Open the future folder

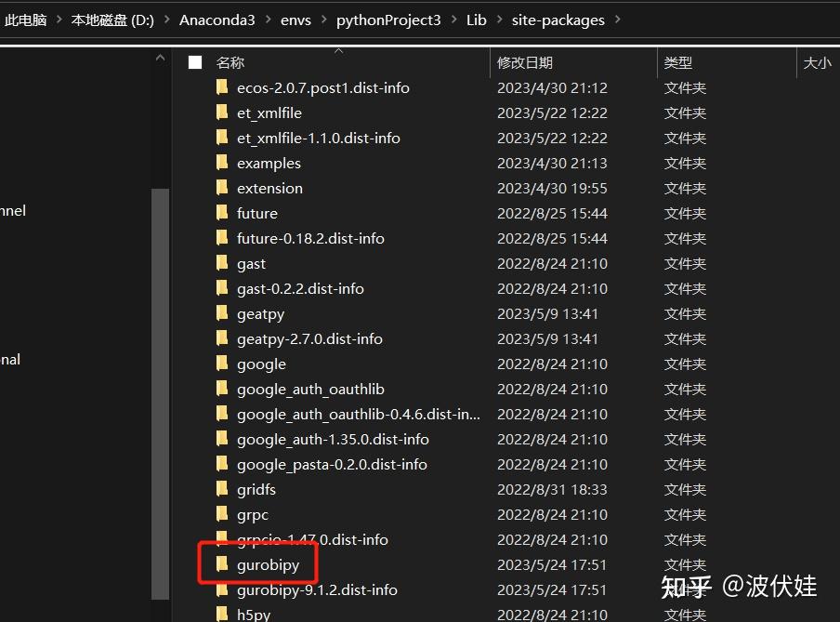click(x=256, y=213)
